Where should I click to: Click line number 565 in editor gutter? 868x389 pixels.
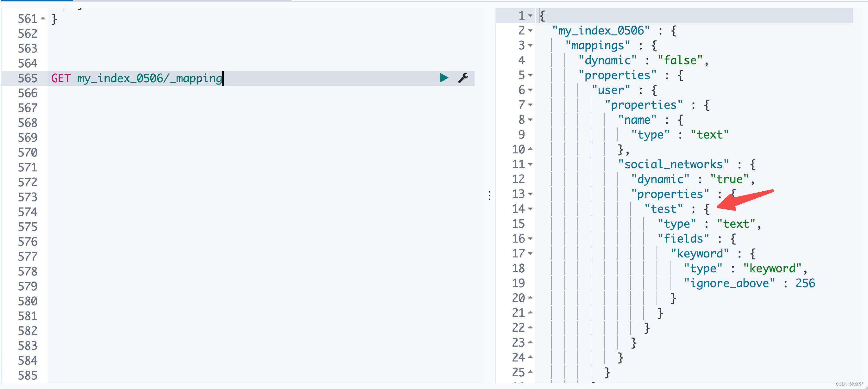click(x=28, y=78)
